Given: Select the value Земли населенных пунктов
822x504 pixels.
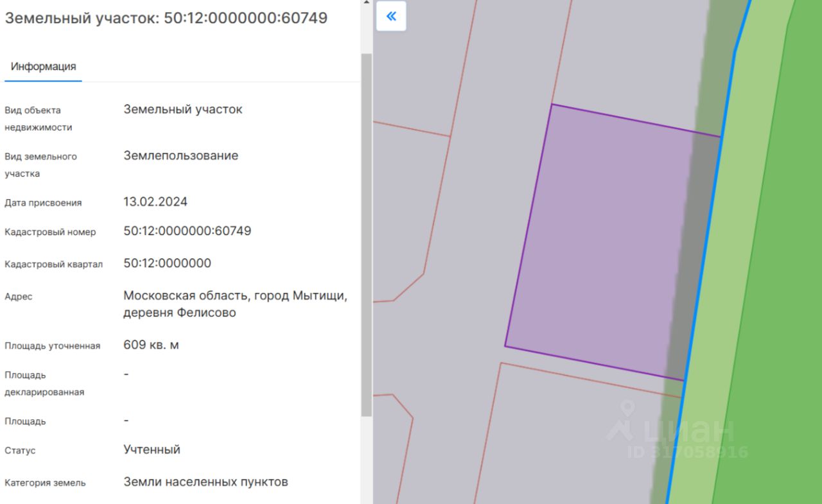Looking at the screenshot, I should coord(206,482).
